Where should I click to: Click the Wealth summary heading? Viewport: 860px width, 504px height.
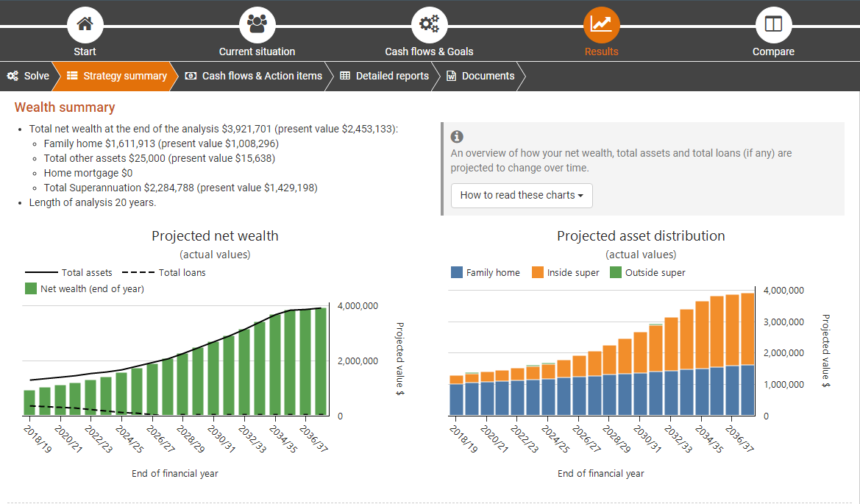65,107
